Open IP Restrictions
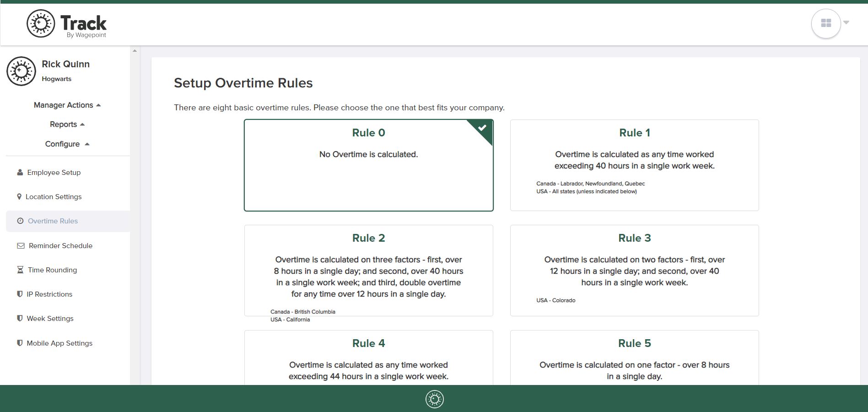868x412 pixels. pos(49,294)
